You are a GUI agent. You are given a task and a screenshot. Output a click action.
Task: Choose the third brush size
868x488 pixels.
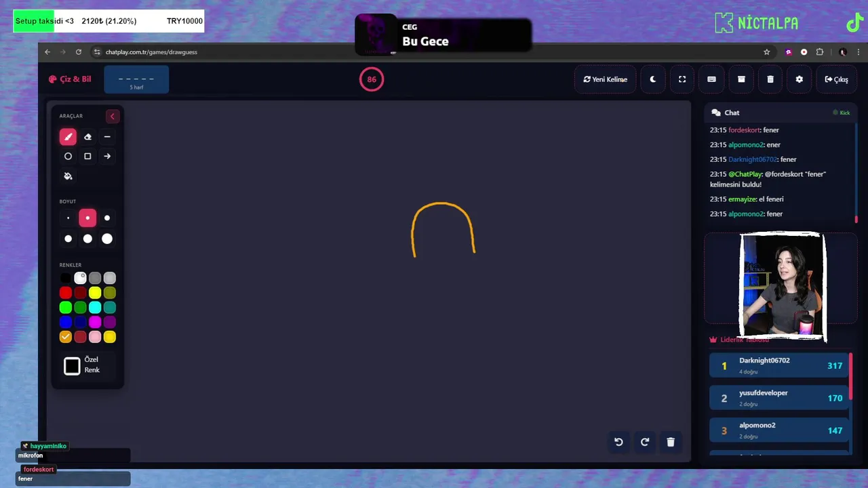pos(107,218)
